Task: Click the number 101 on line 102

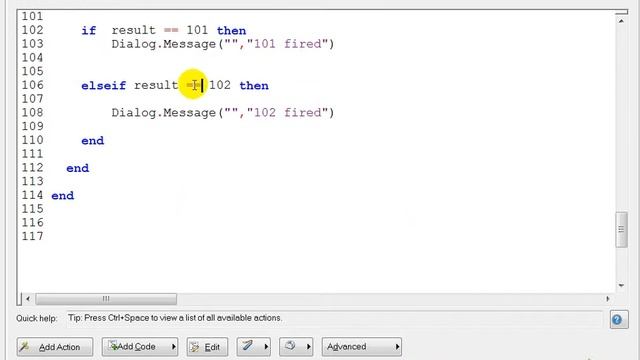Action: [197, 30]
